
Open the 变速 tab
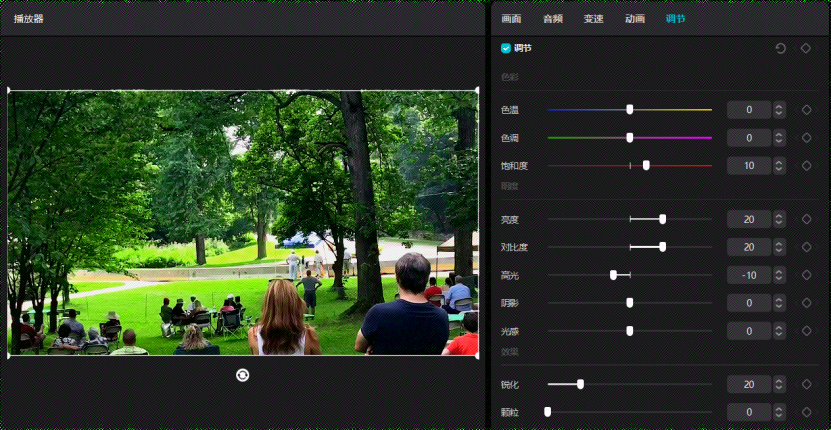(594, 19)
